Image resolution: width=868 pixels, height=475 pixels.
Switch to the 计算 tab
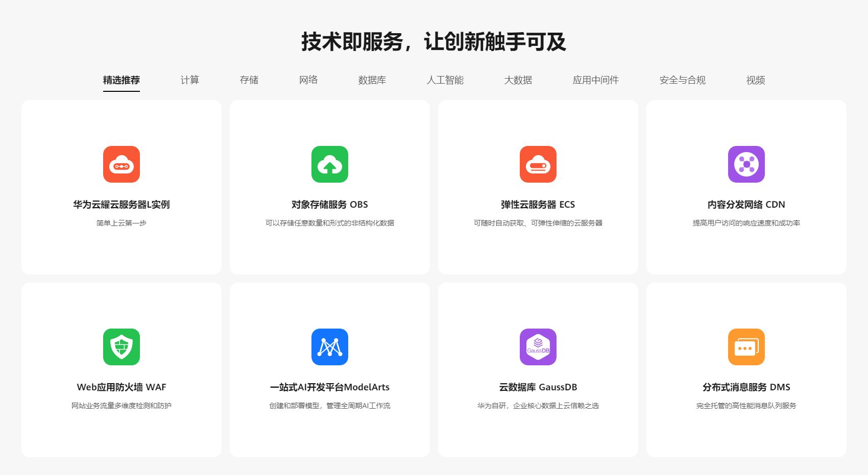pos(190,80)
